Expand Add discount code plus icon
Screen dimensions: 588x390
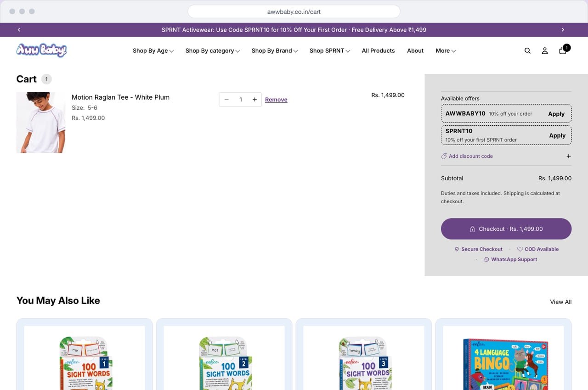(x=569, y=156)
